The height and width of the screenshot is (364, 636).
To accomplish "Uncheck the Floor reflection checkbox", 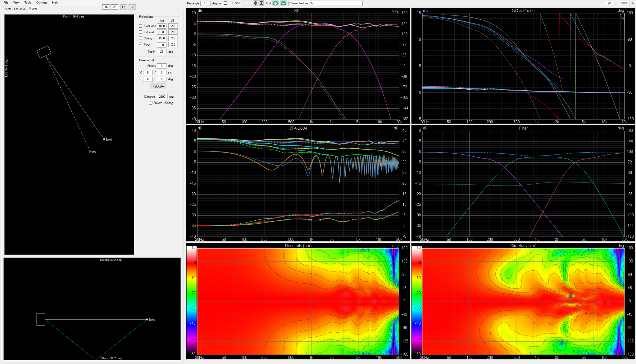I will click(x=141, y=45).
